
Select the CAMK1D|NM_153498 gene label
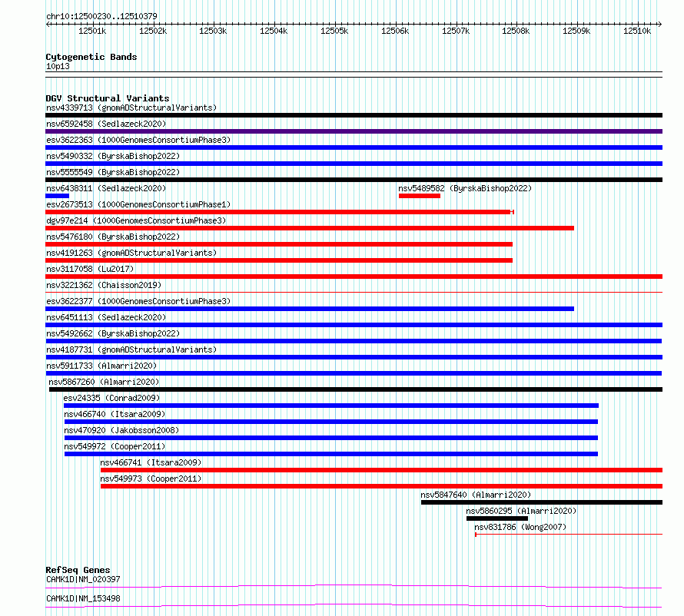83,598
